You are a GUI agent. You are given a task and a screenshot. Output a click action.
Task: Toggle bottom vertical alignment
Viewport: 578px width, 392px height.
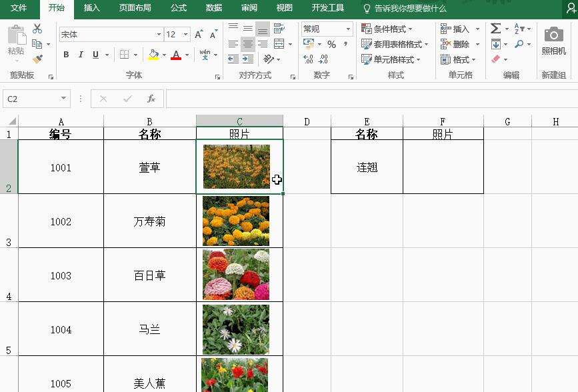click(263, 29)
